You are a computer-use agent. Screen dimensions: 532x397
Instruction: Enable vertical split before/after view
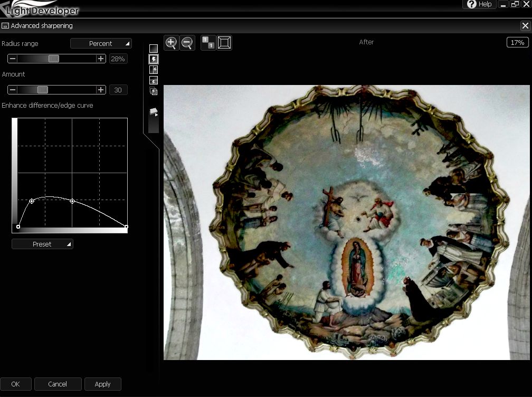(154, 70)
